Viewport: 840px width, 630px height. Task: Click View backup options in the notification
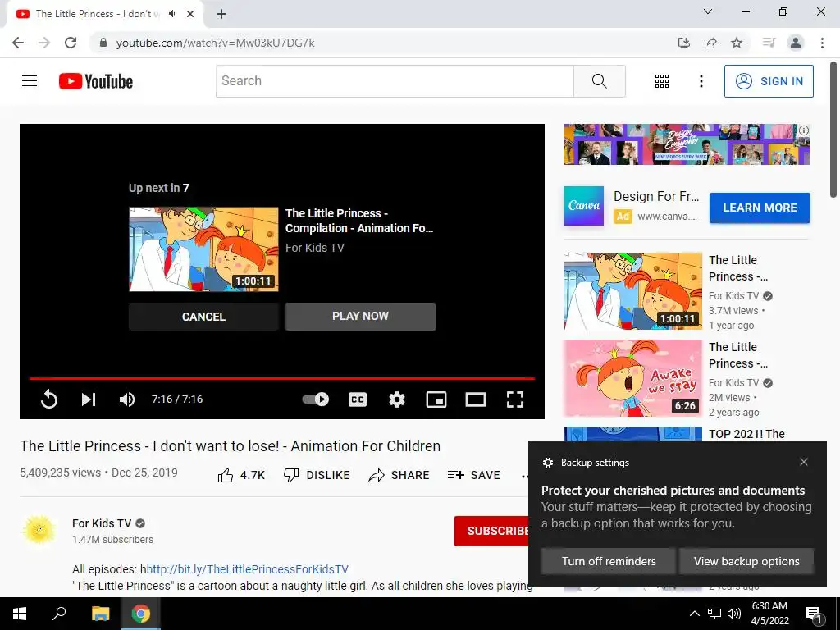(746, 561)
